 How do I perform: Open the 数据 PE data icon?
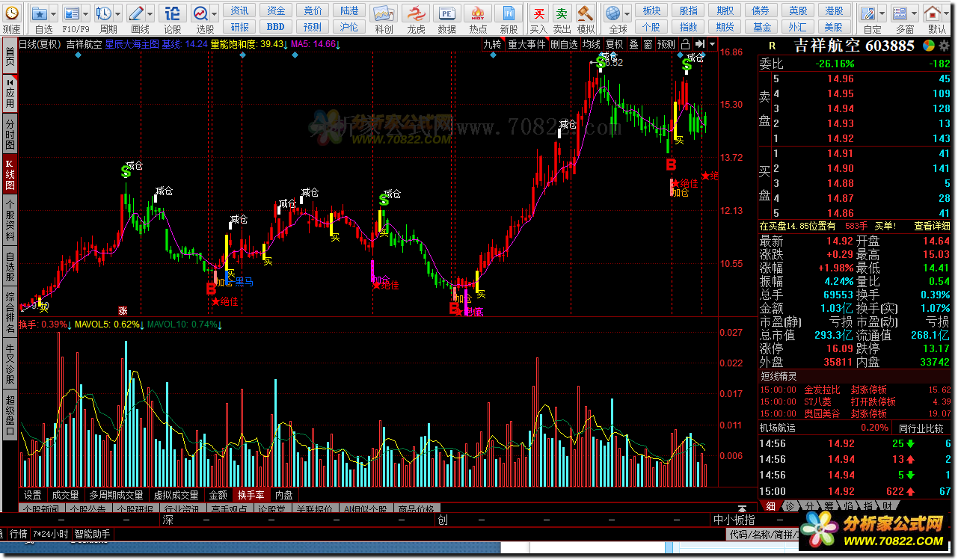(447, 13)
